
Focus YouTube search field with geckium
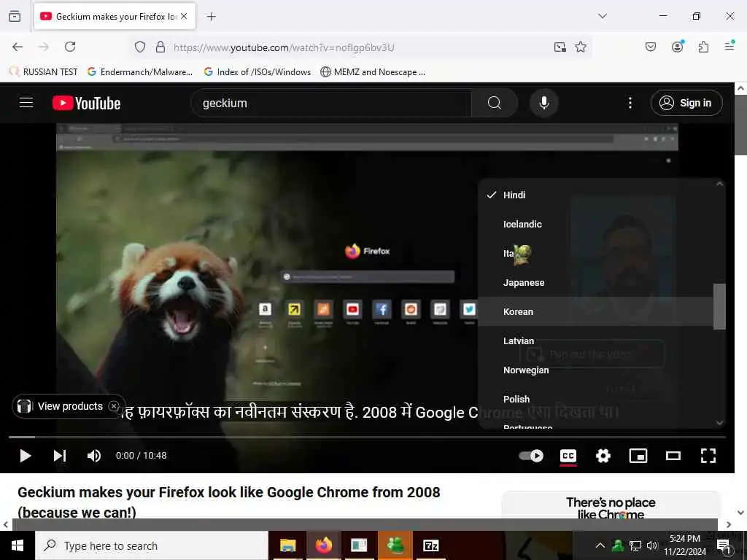pos(331,103)
